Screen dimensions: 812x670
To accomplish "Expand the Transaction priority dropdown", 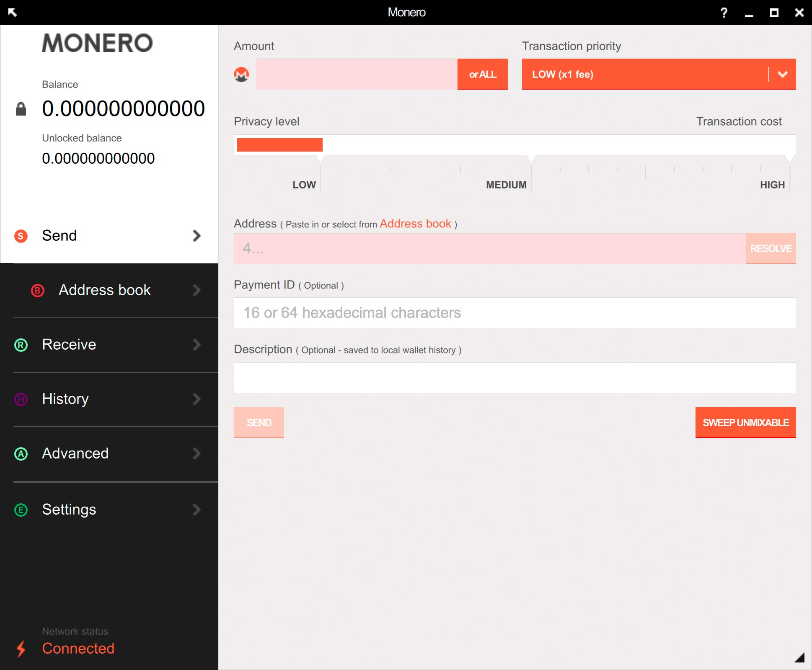I will [782, 74].
